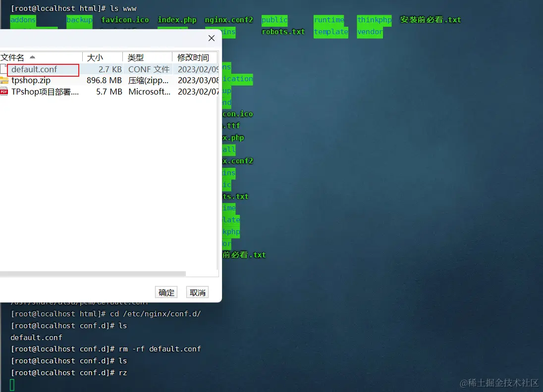Screen dimensions: 543x392
Task: Close the file selection dialog
Action: 212,38
